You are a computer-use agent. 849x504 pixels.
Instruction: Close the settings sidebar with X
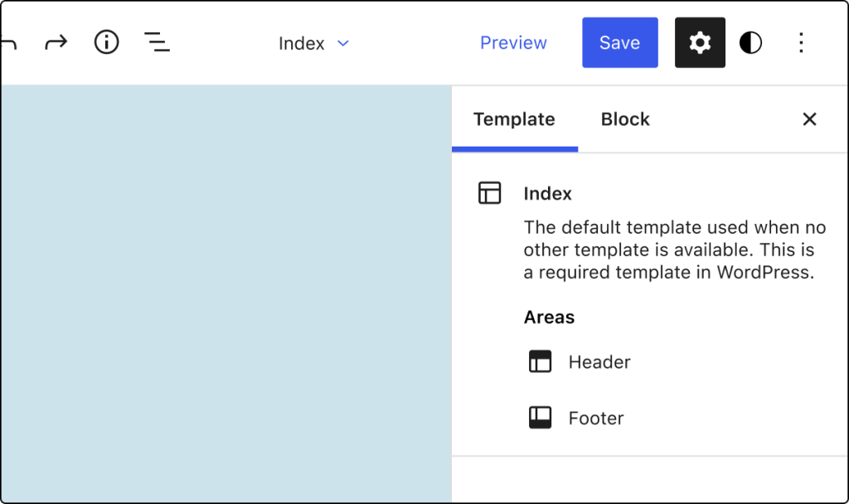click(x=809, y=119)
